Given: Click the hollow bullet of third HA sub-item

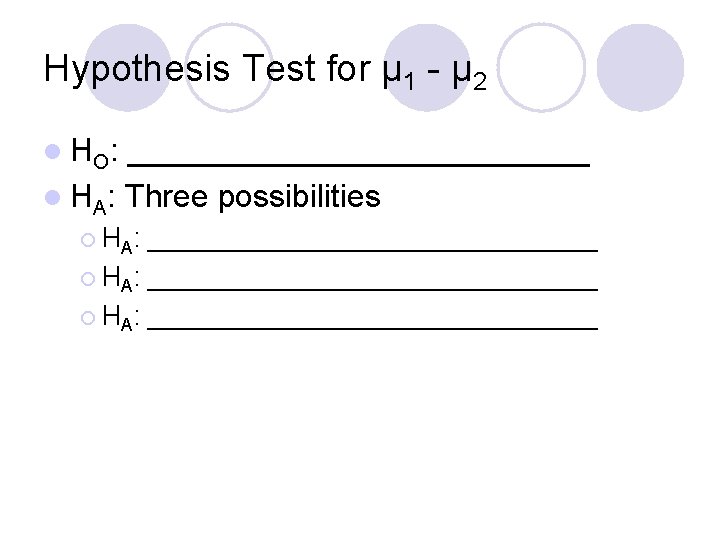Looking at the screenshot, I should point(88,318).
